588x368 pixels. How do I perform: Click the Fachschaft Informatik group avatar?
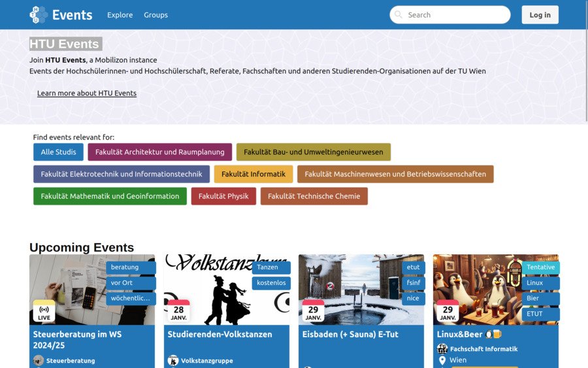click(x=442, y=348)
